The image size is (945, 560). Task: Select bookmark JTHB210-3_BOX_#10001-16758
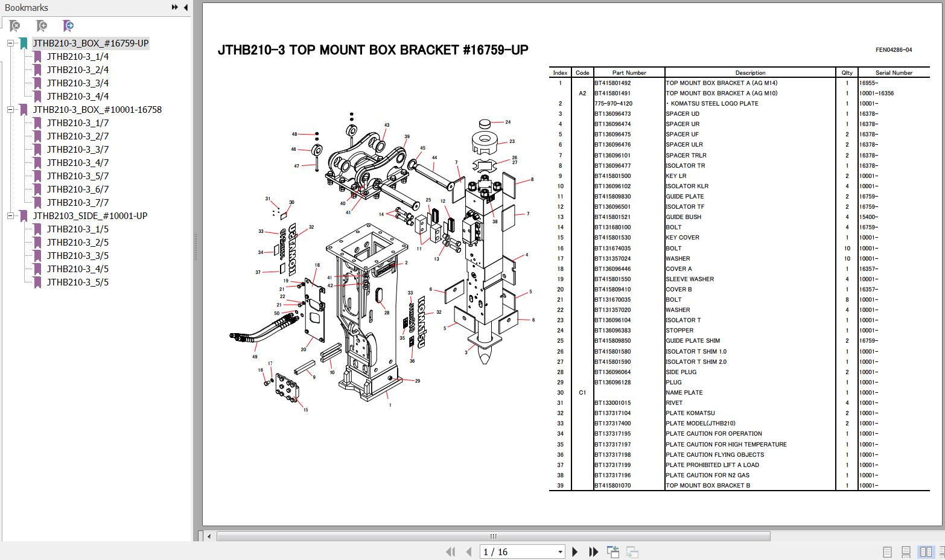click(x=97, y=110)
